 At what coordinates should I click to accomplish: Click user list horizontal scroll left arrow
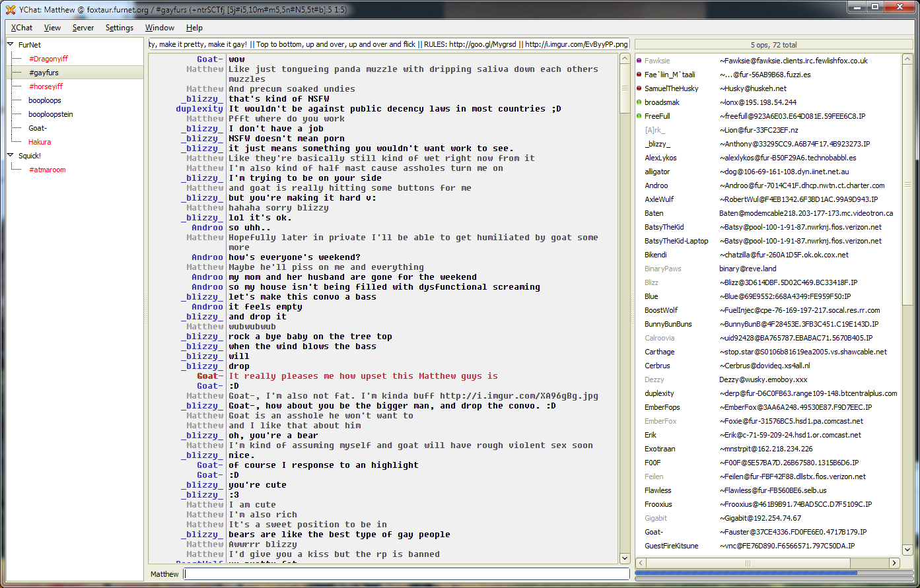[x=640, y=563]
